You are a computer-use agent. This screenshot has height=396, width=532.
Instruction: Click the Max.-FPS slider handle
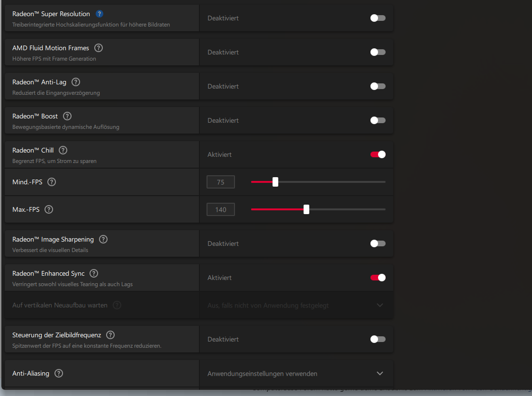click(307, 209)
